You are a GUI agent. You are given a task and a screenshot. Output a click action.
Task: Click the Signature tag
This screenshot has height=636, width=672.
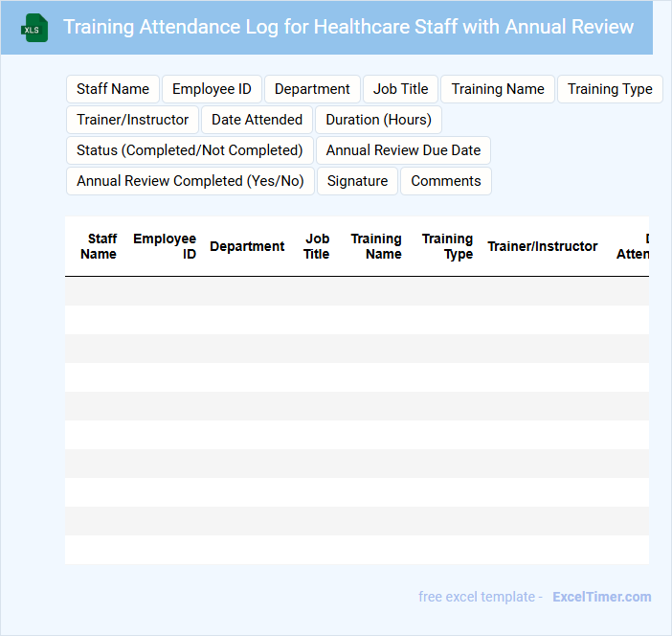pos(357,181)
